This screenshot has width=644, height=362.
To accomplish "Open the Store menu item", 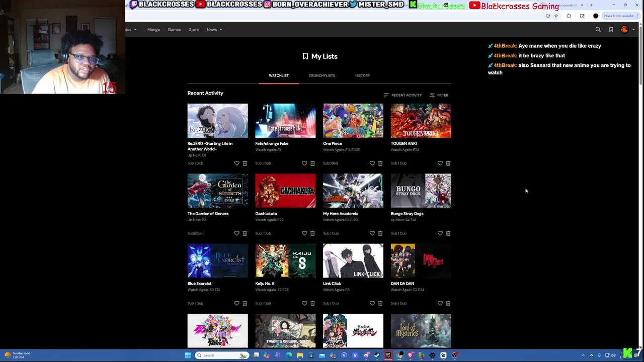I will (194, 30).
